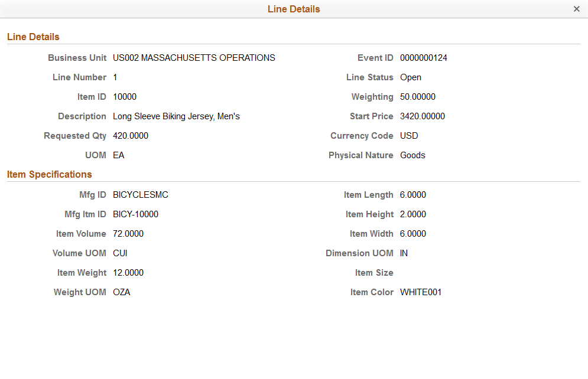This screenshot has width=588, height=379.
Task: Click the Volume UOM CUI value
Action: point(119,253)
